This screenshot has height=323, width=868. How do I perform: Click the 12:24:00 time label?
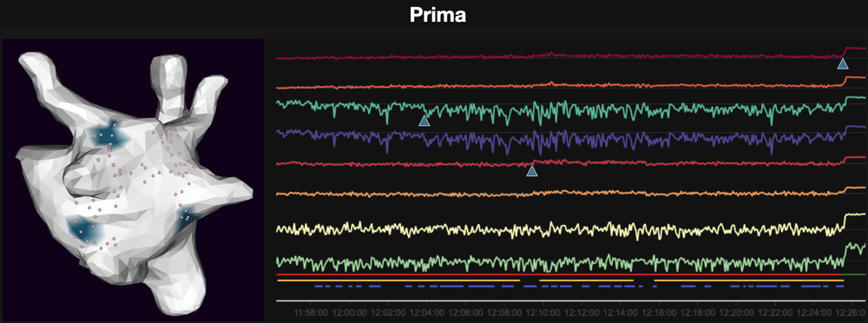point(814,313)
